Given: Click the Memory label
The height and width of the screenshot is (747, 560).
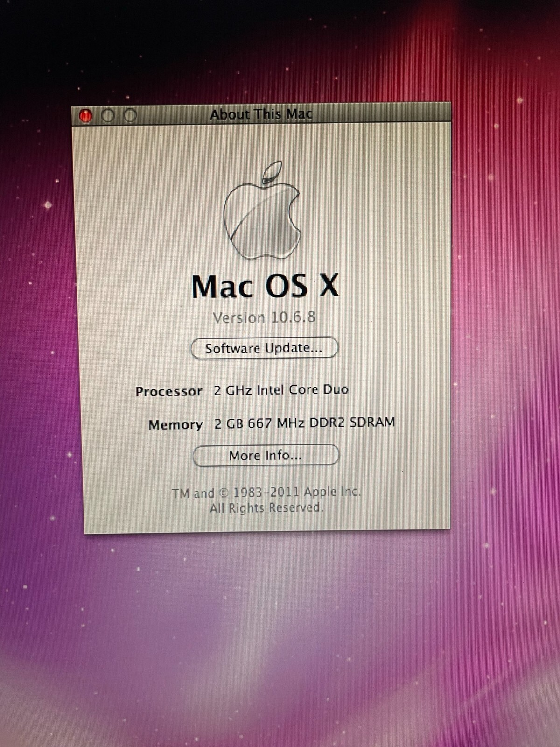Looking at the screenshot, I should click(x=175, y=425).
